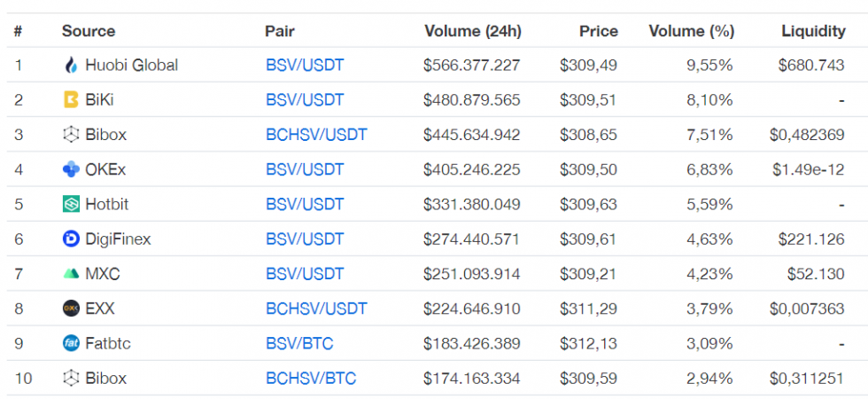Click the Fatbtc blue logo icon
The image size is (868, 399).
(x=72, y=343)
